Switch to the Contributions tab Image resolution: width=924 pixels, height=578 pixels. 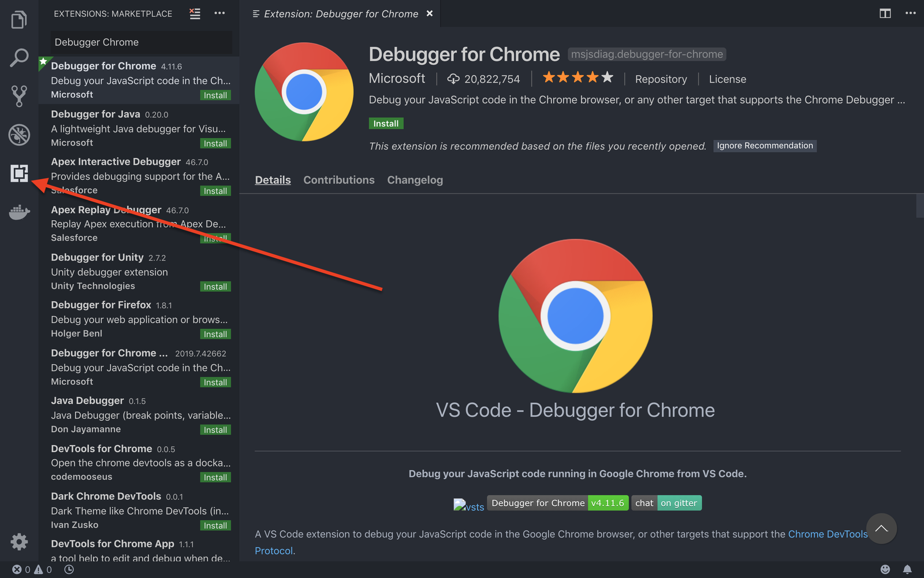tap(339, 180)
